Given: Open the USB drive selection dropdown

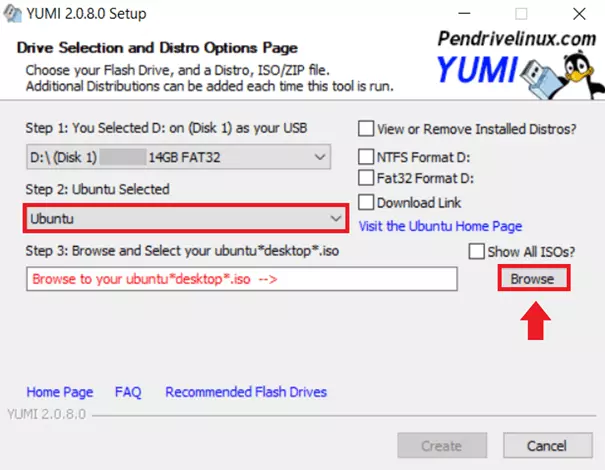Looking at the screenshot, I should pos(178,157).
